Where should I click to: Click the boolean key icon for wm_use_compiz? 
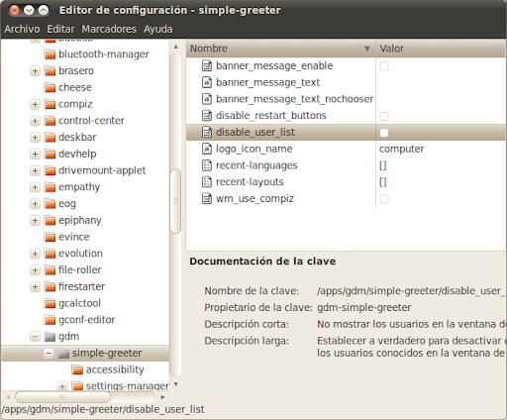[x=207, y=198]
